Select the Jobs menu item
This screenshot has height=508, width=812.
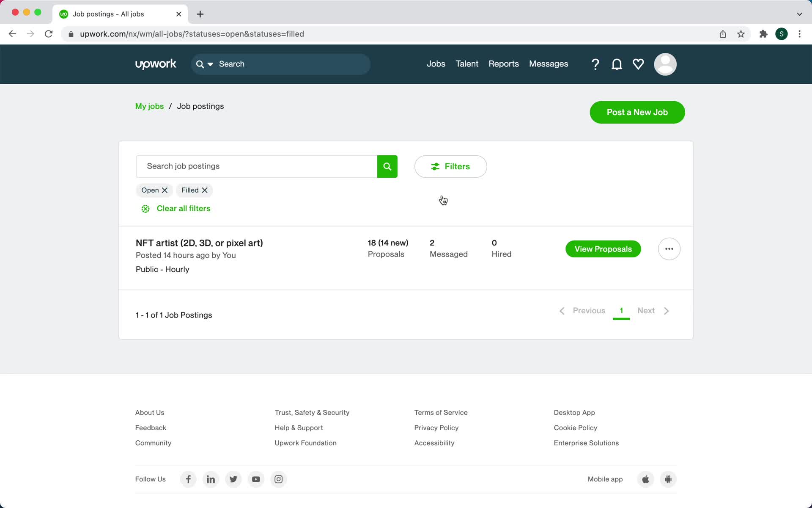click(x=436, y=64)
